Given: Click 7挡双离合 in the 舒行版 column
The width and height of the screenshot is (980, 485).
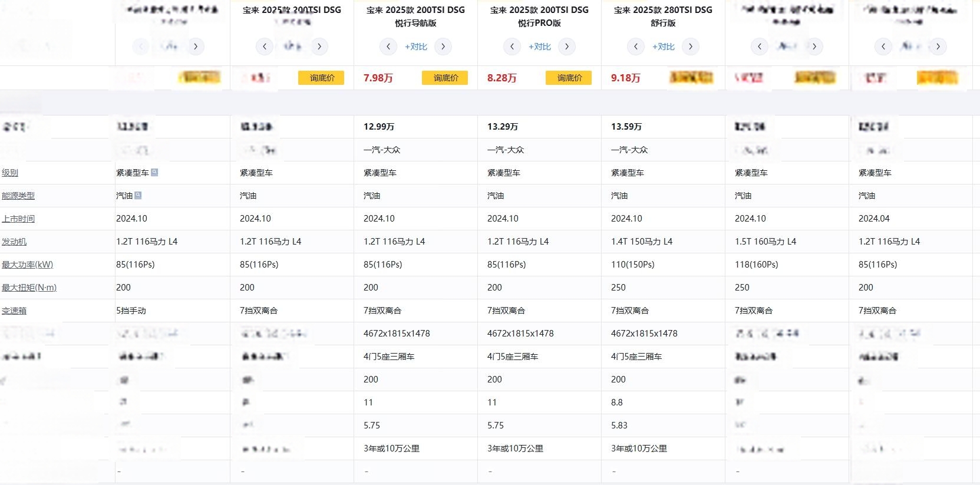Looking at the screenshot, I should point(630,311).
